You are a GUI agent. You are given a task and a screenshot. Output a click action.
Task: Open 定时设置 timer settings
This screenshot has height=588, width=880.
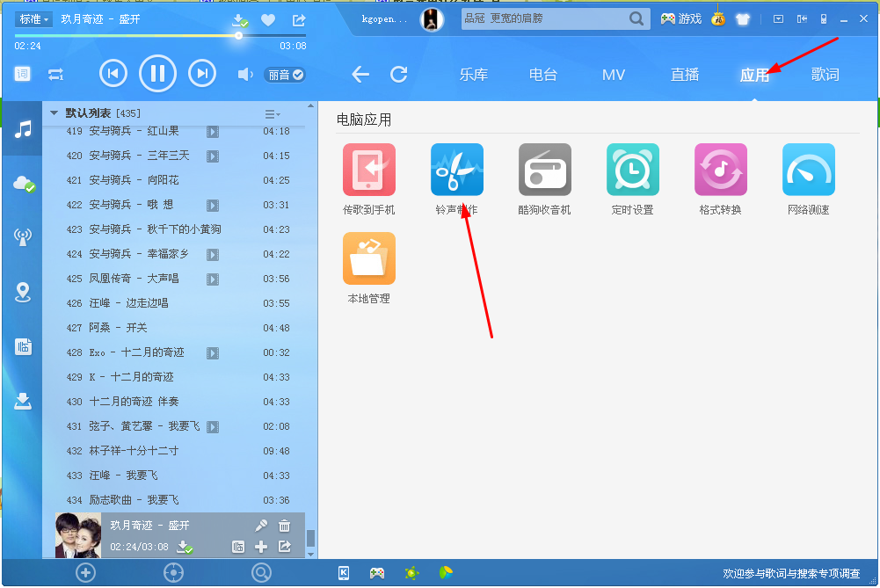click(632, 170)
